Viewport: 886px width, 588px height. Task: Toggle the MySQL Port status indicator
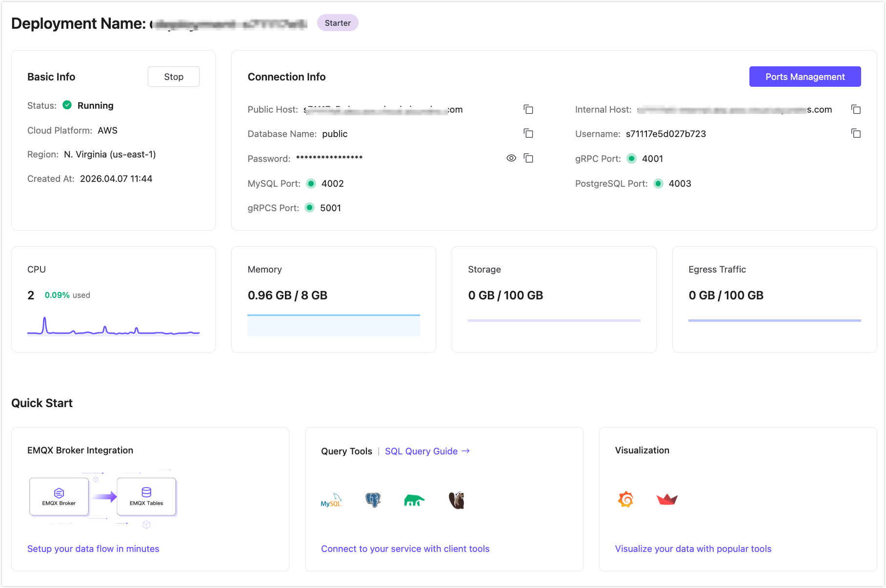coord(311,184)
